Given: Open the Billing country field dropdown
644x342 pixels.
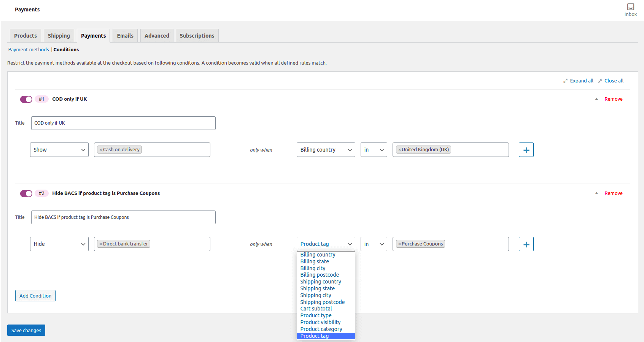Looking at the screenshot, I should [326, 149].
